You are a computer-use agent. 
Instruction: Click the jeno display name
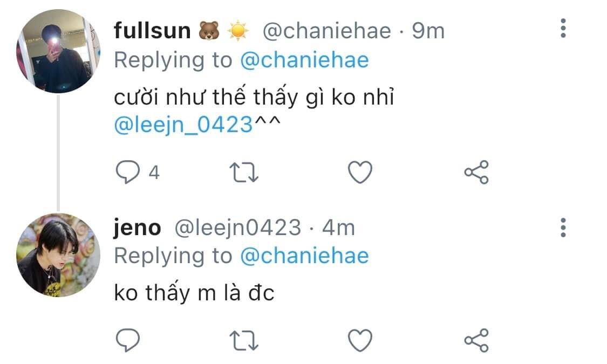(x=137, y=228)
